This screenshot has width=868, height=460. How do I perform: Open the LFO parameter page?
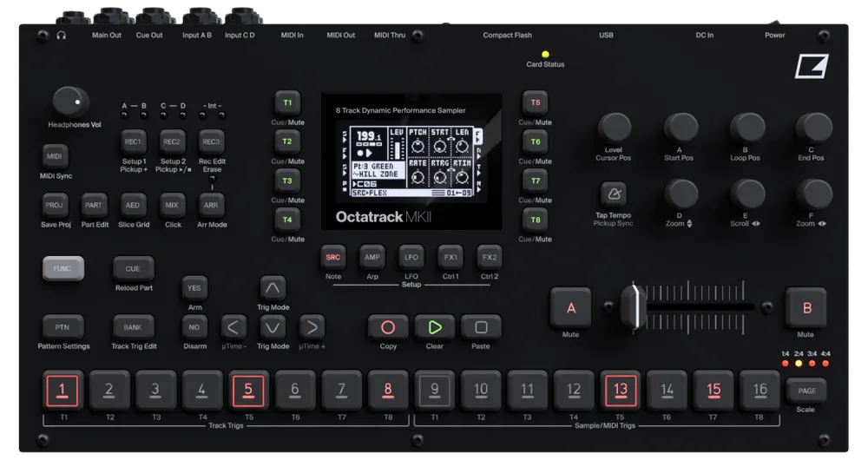pyautogui.click(x=411, y=258)
